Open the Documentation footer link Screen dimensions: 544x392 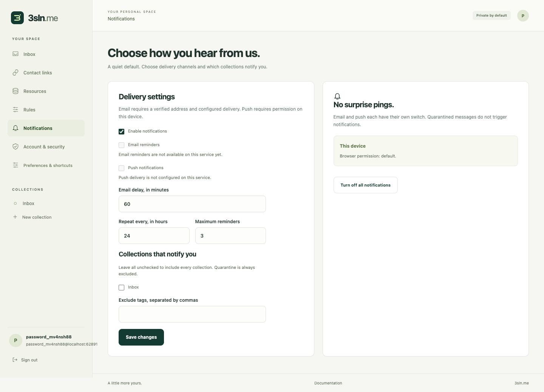(328, 383)
